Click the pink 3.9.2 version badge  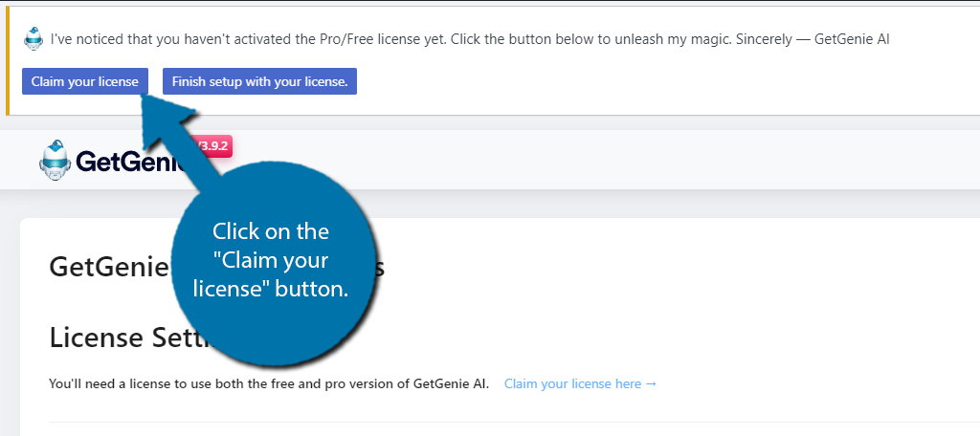coord(213,147)
